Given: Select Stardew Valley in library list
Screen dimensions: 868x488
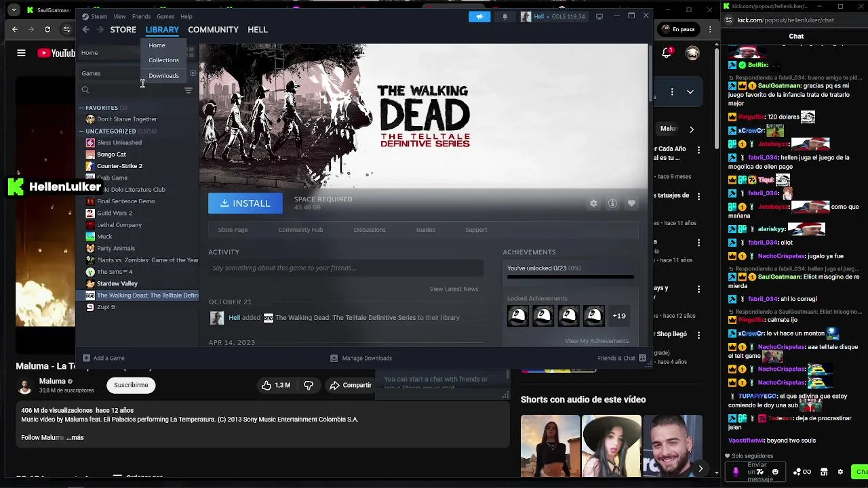Looking at the screenshot, I should (x=117, y=283).
